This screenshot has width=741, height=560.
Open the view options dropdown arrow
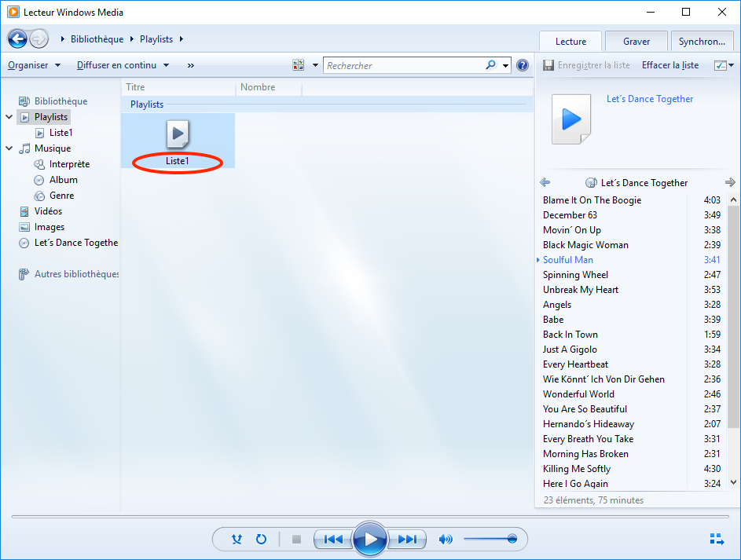315,65
